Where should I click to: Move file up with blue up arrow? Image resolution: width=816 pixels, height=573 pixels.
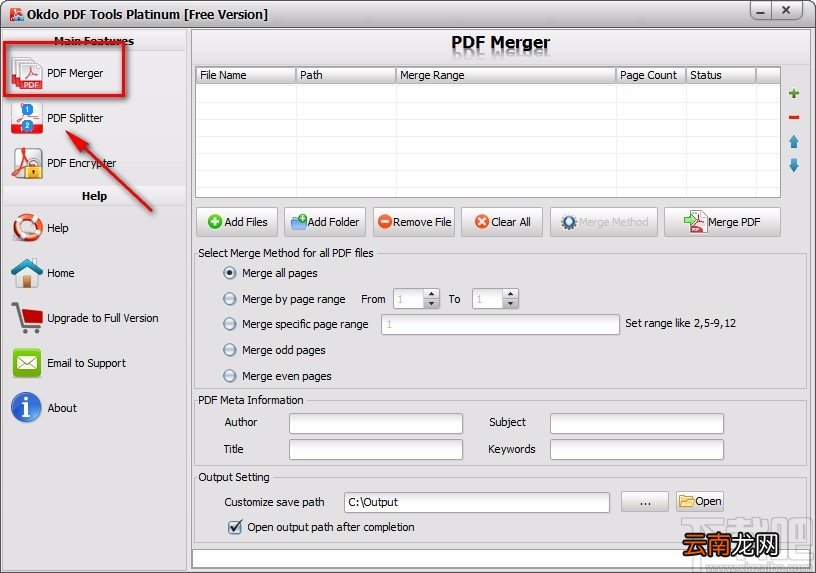794,142
